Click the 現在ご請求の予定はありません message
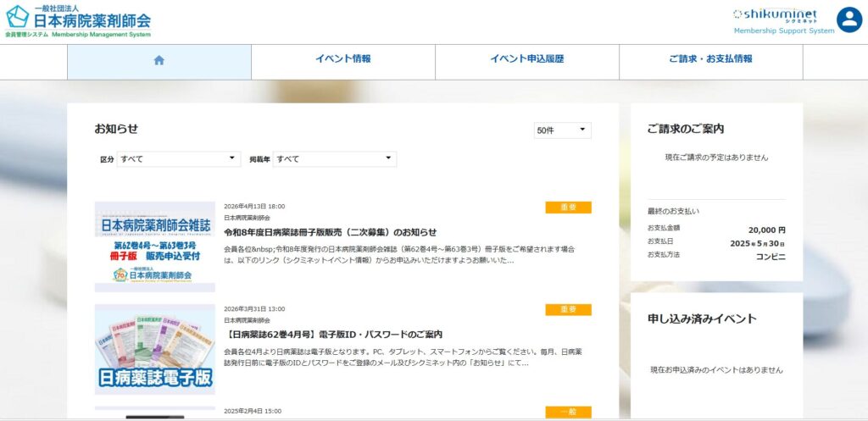 pyautogui.click(x=716, y=158)
